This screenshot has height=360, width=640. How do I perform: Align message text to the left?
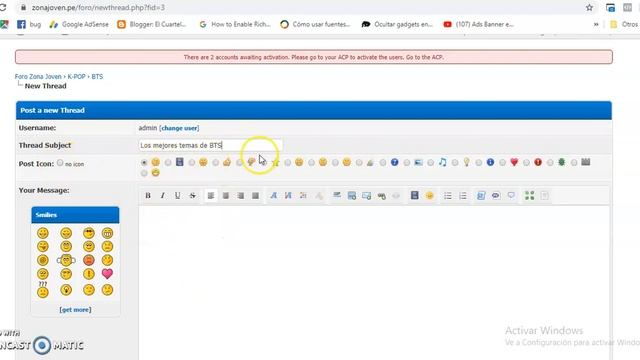point(211,196)
